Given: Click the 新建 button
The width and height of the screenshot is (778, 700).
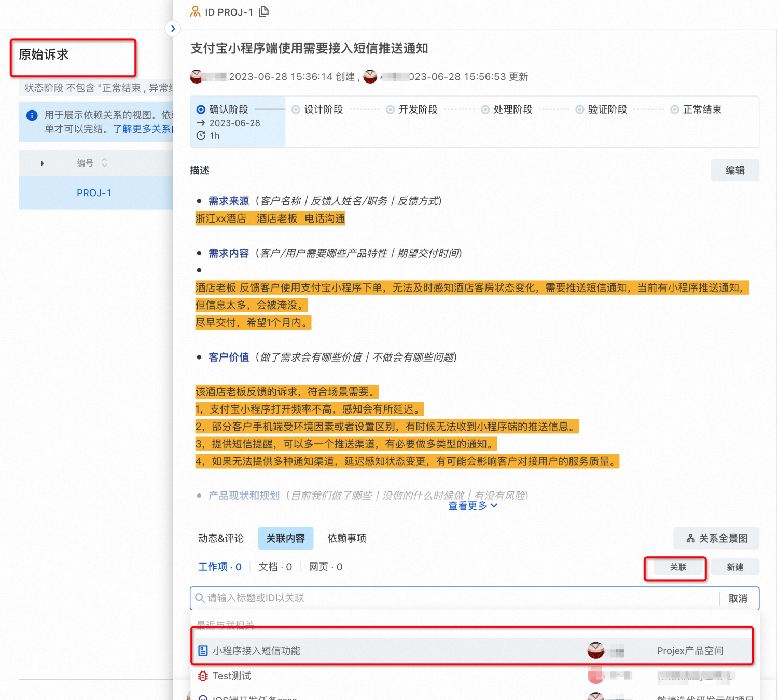Looking at the screenshot, I should pyautogui.click(x=735, y=567).
